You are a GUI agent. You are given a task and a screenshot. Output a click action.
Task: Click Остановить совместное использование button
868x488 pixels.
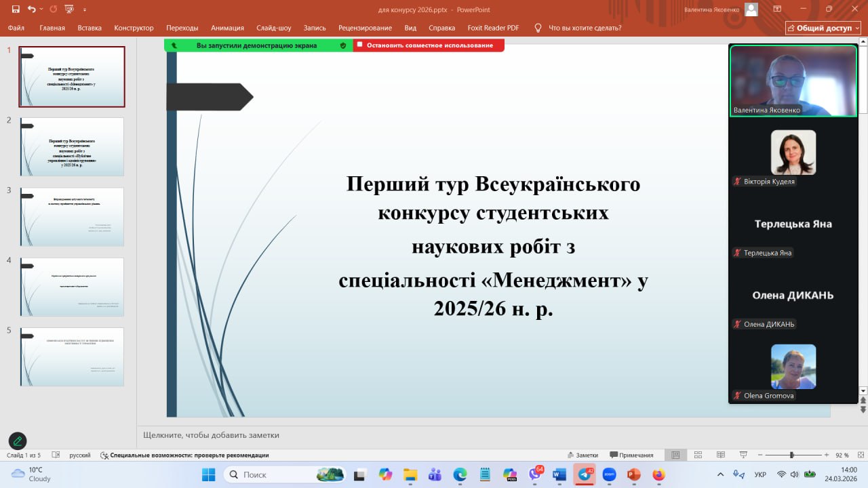pos(429,45)
